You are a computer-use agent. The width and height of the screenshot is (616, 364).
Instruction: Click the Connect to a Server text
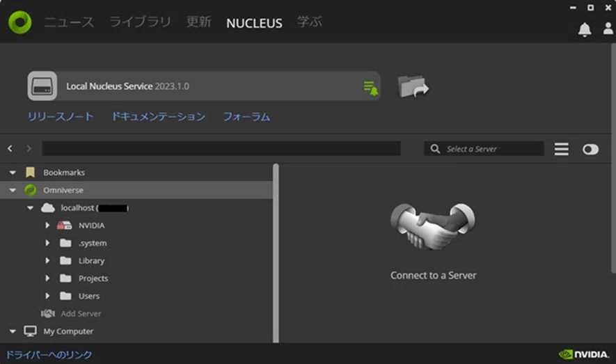point(434,275)
